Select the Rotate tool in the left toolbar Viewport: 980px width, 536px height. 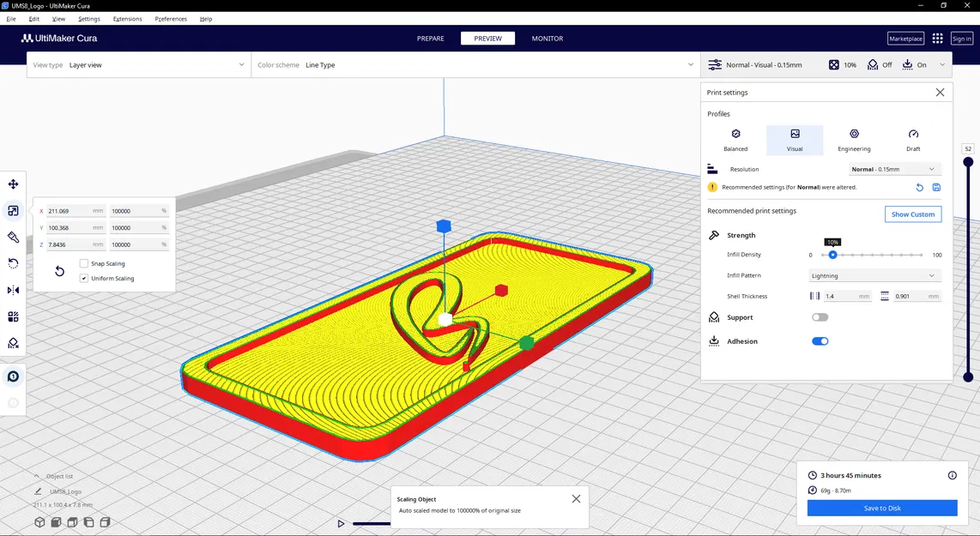(x=13, y=263)
